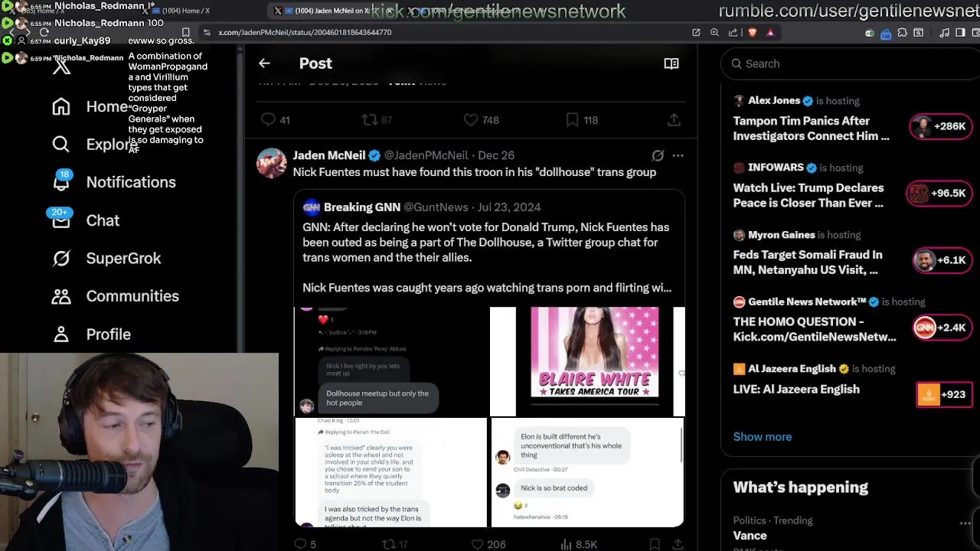Viewport: 980px width, 551px height.
Task: Click the Communities people icon
Action: click(61, 296)
